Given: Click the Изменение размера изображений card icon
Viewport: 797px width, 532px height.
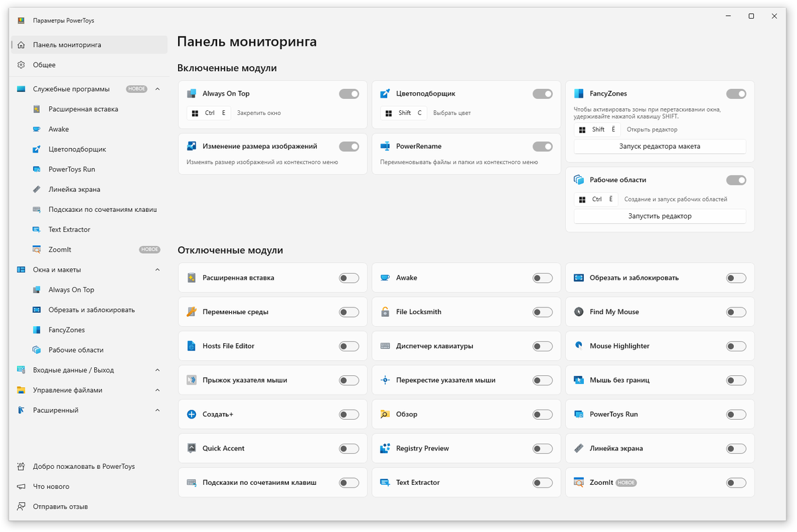Looking at the screenshot, I should (x=191, y=146).
